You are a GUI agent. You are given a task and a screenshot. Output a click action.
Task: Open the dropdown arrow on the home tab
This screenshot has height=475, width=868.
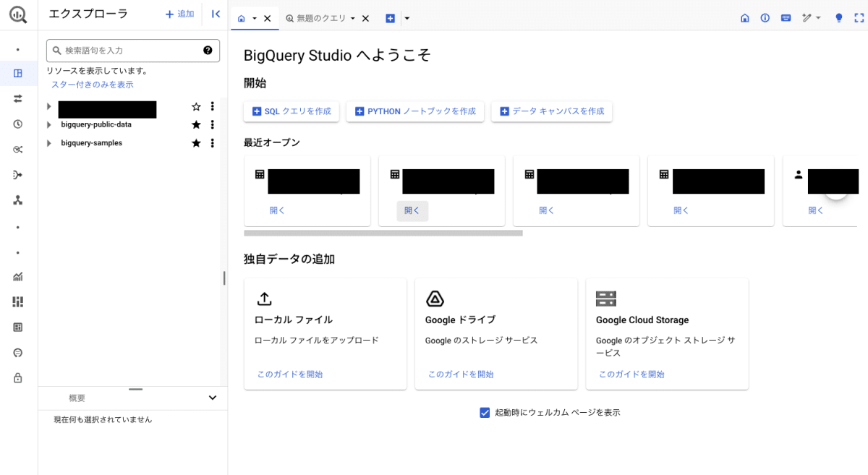(x=255, y=19)
